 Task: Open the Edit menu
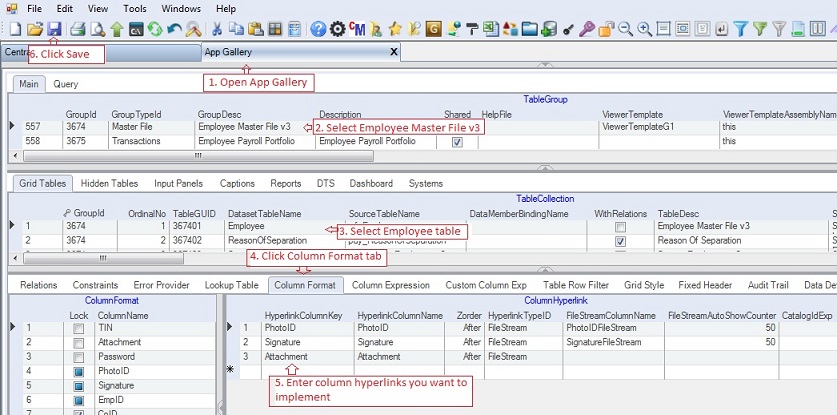tap(65, 9)
